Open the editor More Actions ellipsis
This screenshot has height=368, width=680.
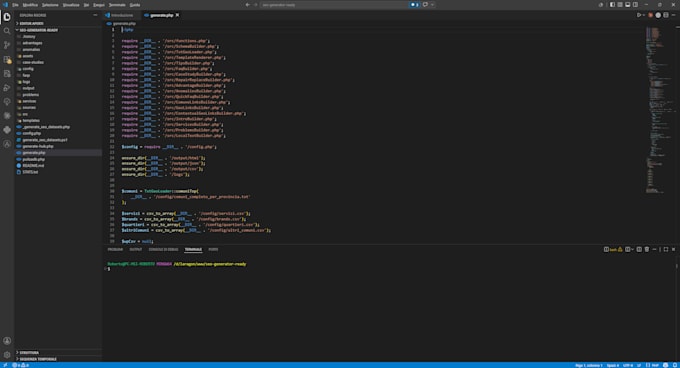click(673, 15)
